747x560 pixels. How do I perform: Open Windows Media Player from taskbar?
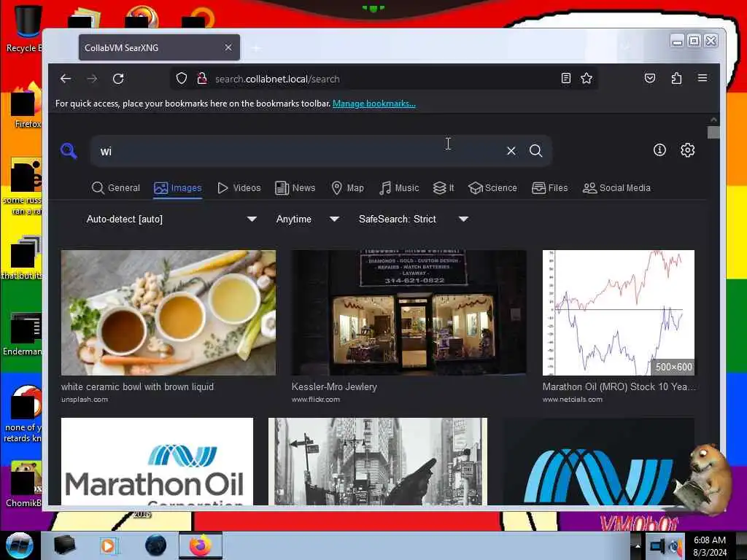click(x=108, y=545)
